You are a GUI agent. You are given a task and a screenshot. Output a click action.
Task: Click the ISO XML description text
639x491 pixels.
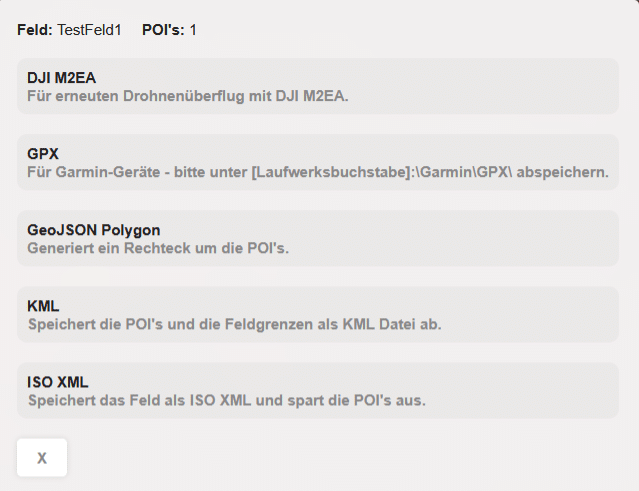pos(226,401)
